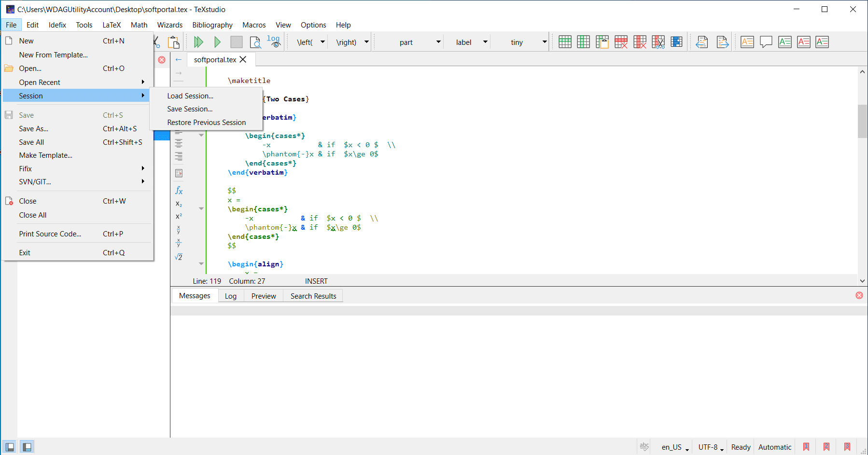Click the Paste clipboard icon in toolbar
Screen dimensions: 868x455
[173, 42]
